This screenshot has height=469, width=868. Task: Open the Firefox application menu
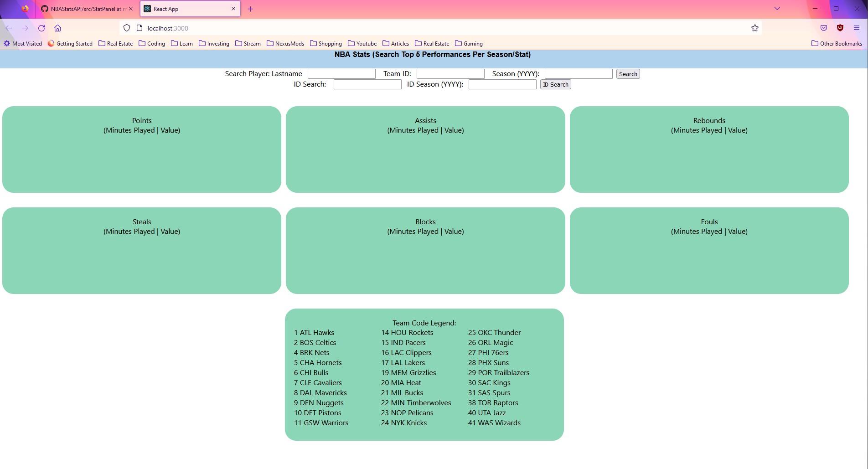[x=857, y=28]
